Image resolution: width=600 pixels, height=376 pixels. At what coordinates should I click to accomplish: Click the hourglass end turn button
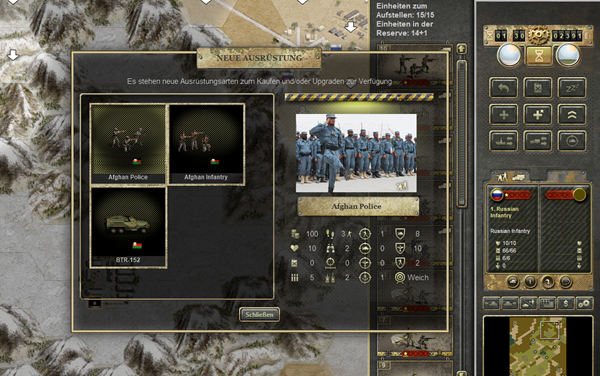539,56
